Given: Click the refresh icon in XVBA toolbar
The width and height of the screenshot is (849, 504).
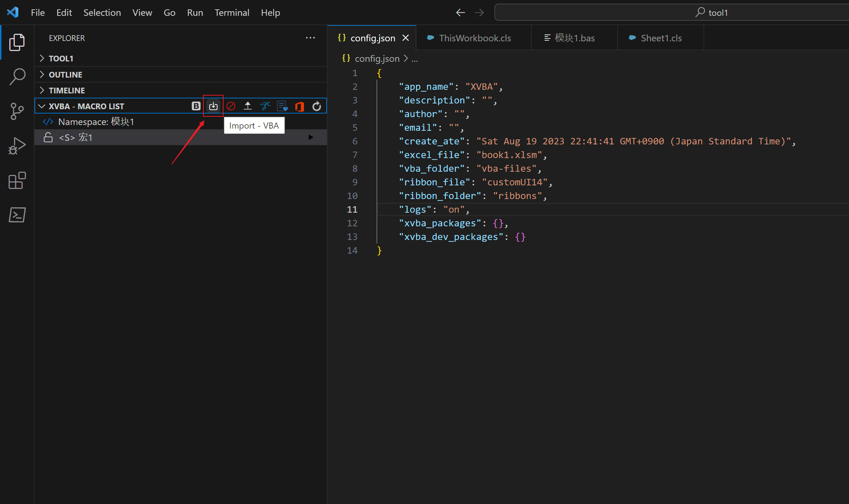Looking at the screenshot, I should point(317,106).
